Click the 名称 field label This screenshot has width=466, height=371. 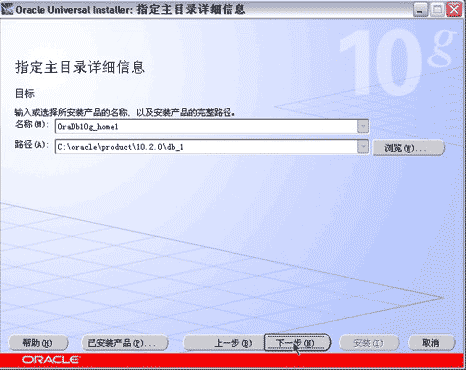[32, 124]
